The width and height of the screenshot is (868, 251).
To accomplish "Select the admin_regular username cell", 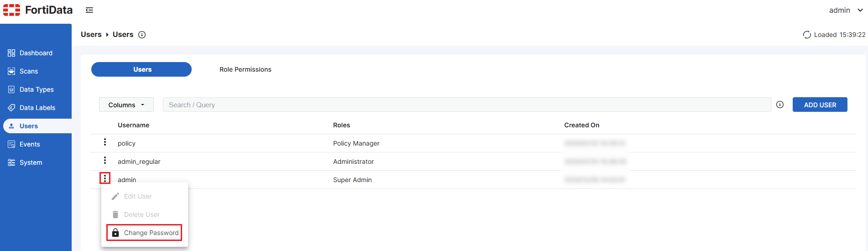I will (139, 162).
